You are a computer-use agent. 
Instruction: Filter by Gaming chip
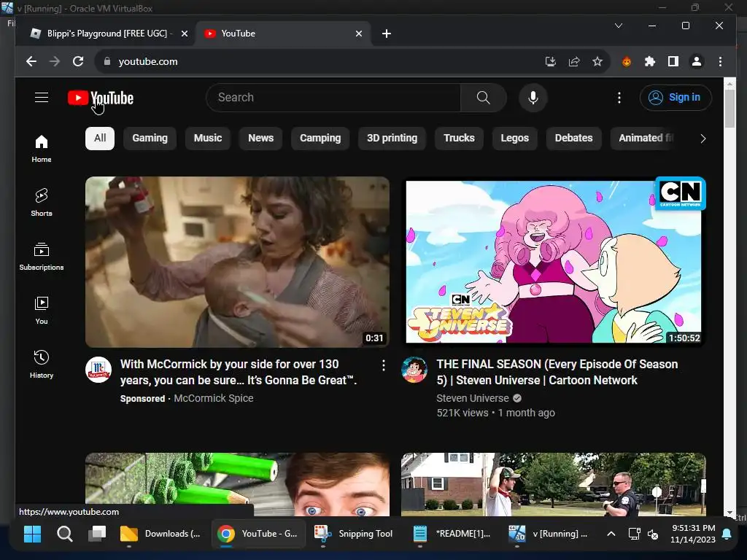(x=150, y=138)
